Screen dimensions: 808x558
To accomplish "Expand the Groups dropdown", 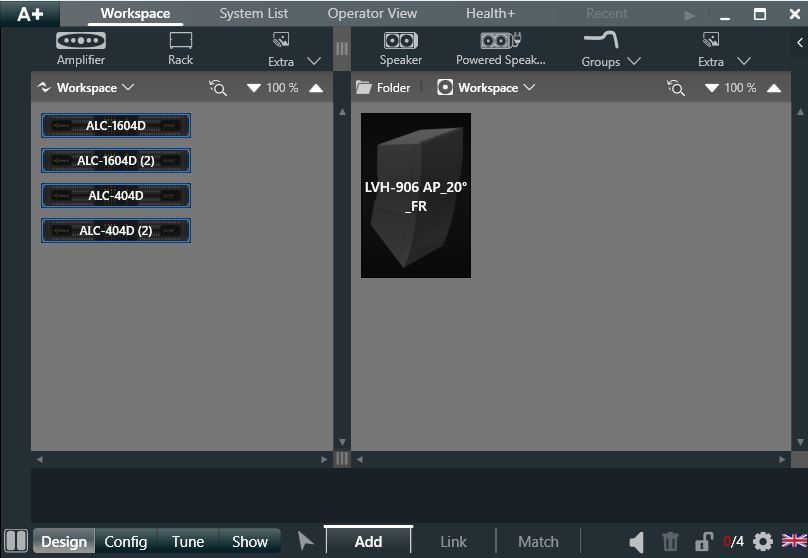I will pyautogui.click(x=611, y=48).
